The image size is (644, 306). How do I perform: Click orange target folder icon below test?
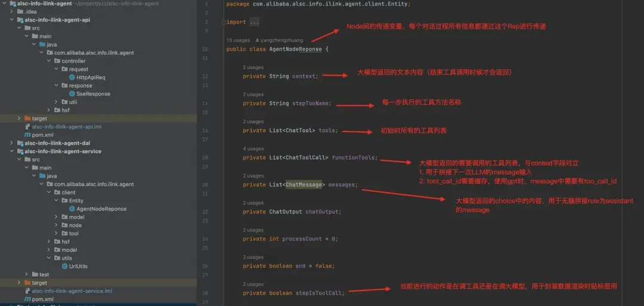click(27, 283)
